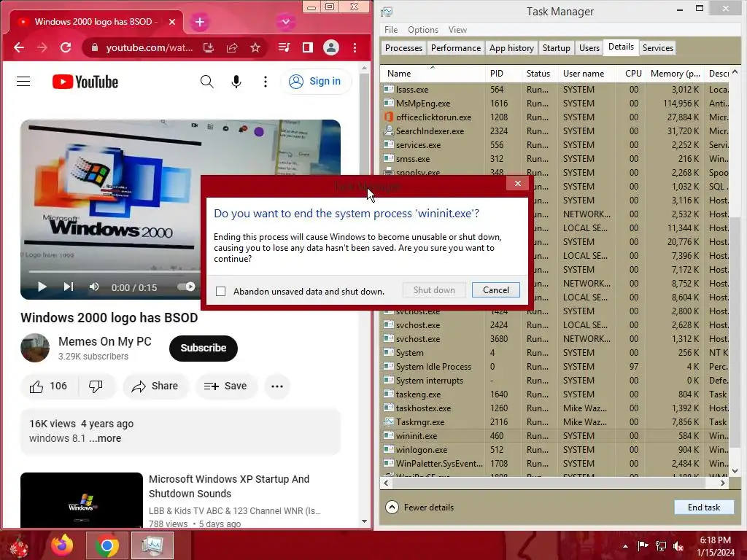The width and height of the screenshot is (747, 560).
Task: Open a new Chrome tab
Action: click(200, 22)
